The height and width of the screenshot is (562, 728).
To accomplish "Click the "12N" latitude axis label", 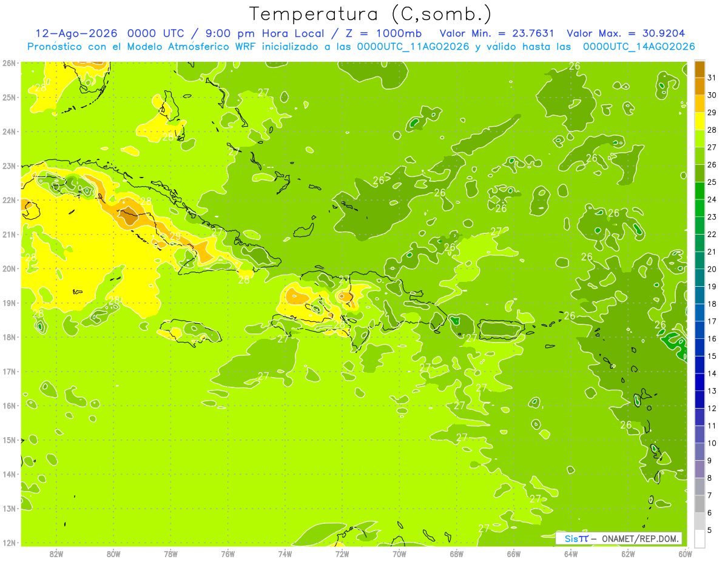I will point(9,543).
